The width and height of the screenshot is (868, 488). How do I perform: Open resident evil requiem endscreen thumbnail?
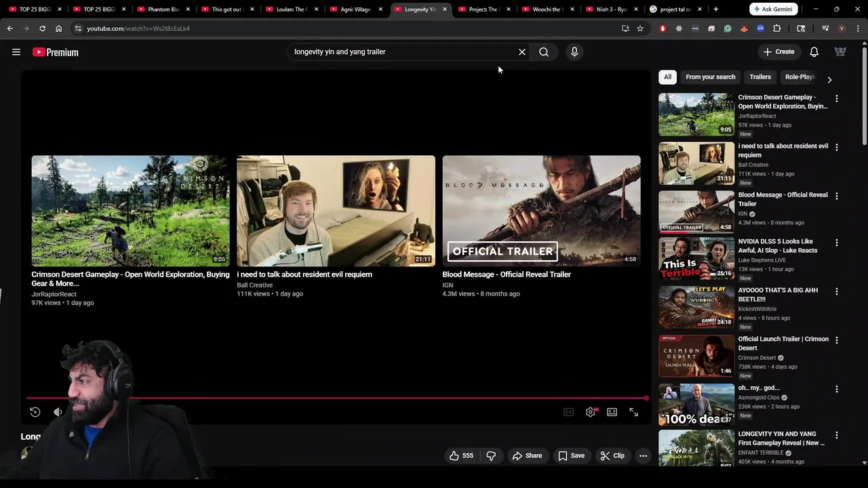pos(336,211)
